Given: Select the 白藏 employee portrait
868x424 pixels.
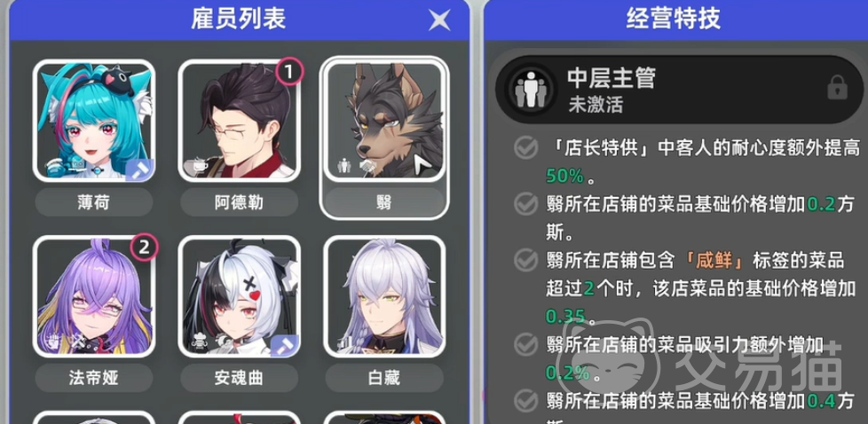Looking at the screenshot, I should [384, 296].
